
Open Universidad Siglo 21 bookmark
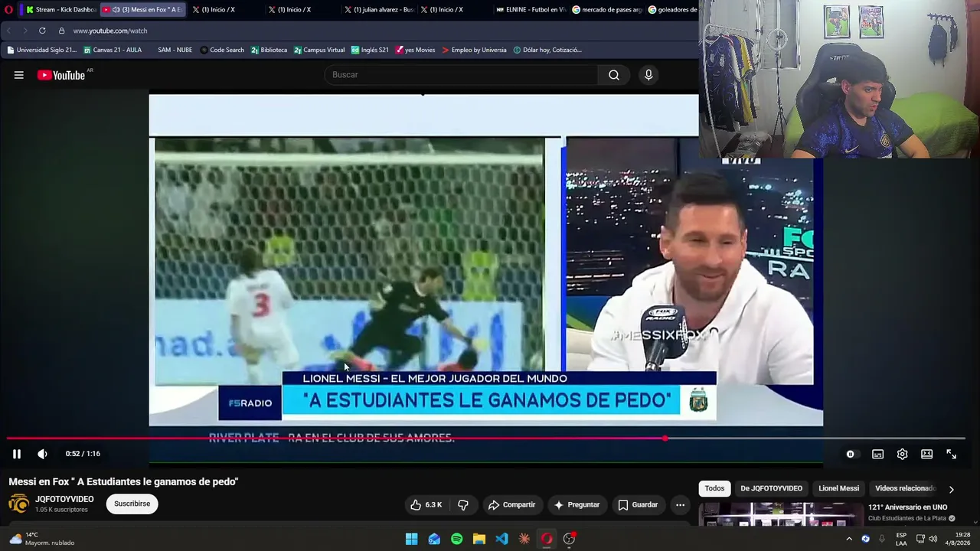42,50
